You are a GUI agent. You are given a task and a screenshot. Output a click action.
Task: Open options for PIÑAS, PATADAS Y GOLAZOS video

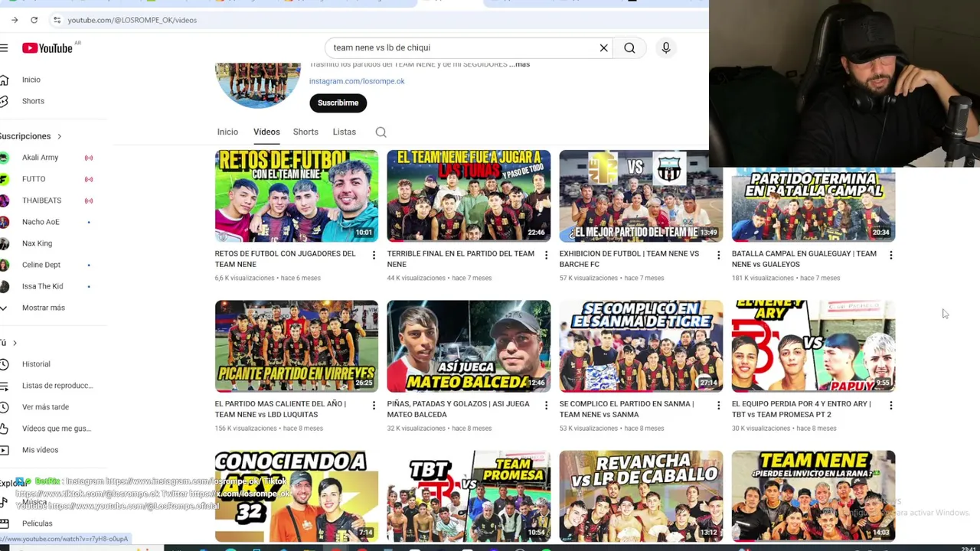pos(546,405)
